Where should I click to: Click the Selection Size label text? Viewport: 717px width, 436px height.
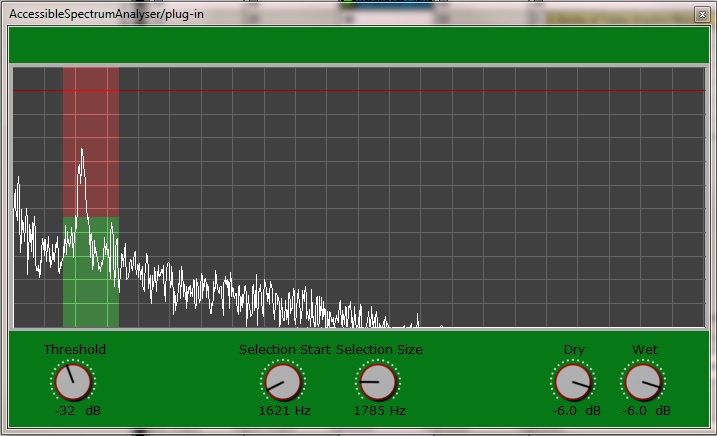[379, 349]
